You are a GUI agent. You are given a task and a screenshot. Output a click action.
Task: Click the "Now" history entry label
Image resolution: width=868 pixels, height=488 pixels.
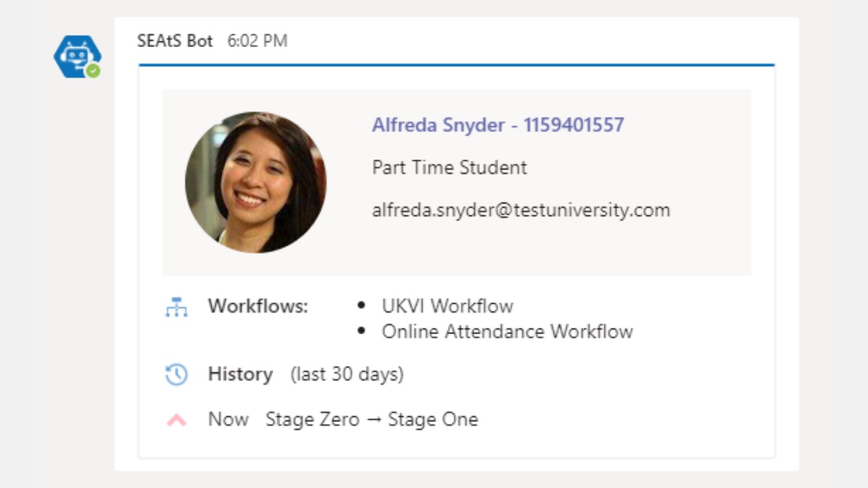click(x=228, y=419)
